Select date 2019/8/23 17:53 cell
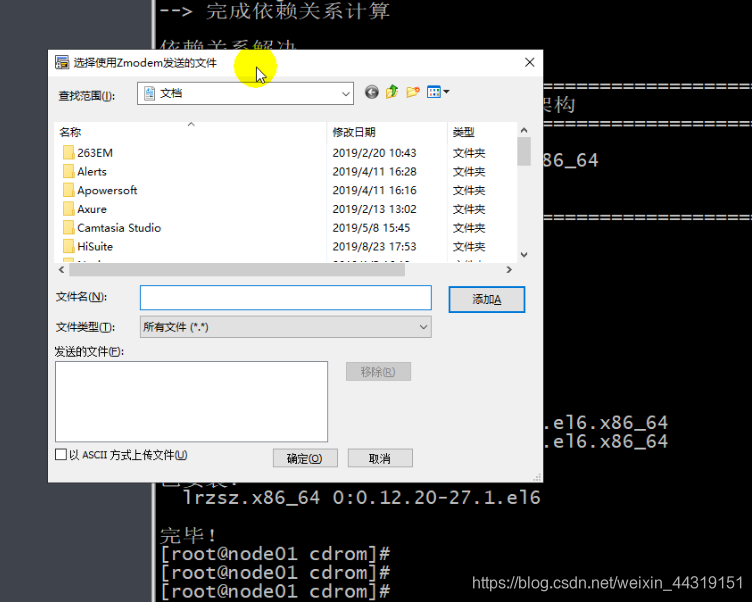Screen dimensions: 752x602 (x=374, y=247)
